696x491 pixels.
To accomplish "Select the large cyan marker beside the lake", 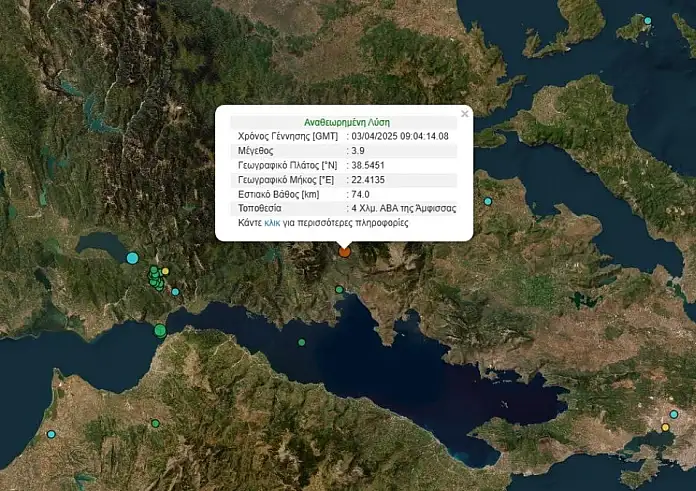I will [x=132, y=258].
